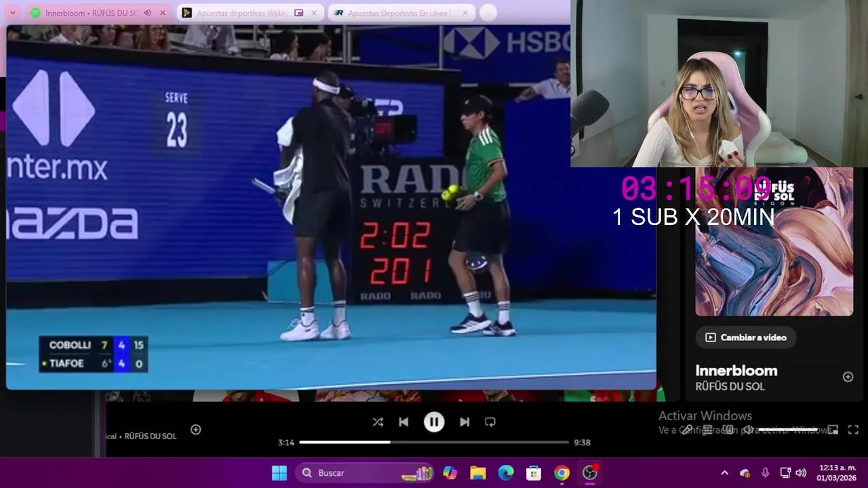Viewport: 868px width, 488px height.
Task: Open Microsoft Store from the taskbar
Action: coord(534,473)
